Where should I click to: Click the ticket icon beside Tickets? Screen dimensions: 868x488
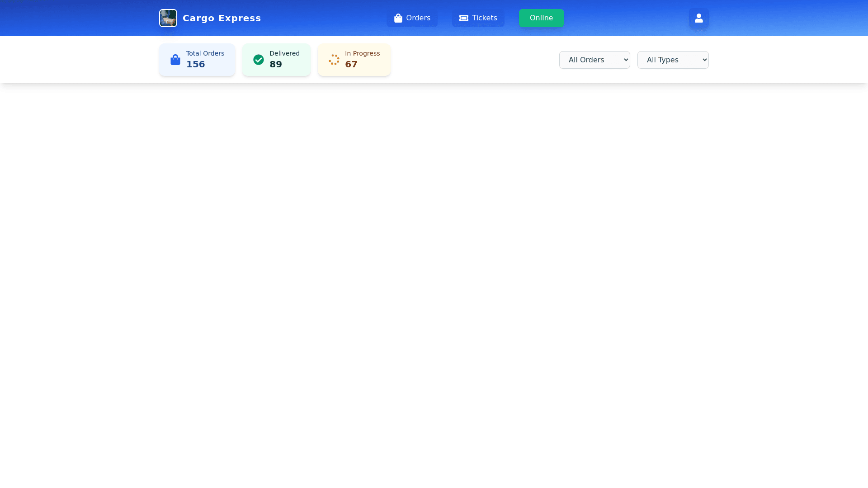pyautogui.click(x=463, y=18)
